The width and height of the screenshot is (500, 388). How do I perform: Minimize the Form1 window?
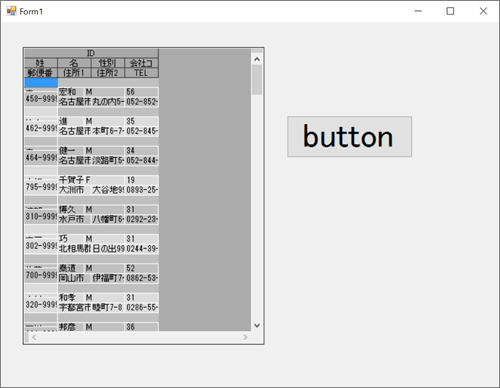[418, 11]
